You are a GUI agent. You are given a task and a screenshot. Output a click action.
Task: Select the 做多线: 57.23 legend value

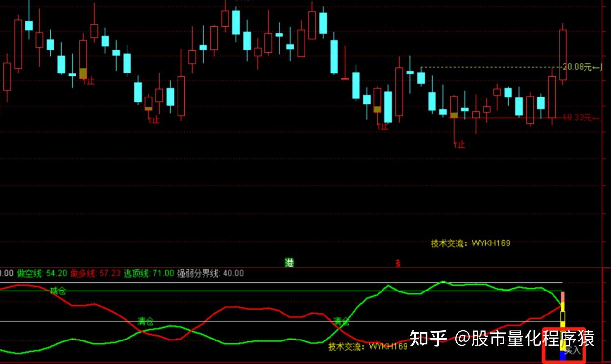95,273
